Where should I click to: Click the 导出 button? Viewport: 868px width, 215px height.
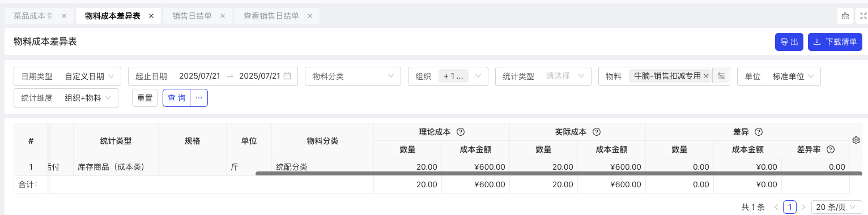pos(789,42)
